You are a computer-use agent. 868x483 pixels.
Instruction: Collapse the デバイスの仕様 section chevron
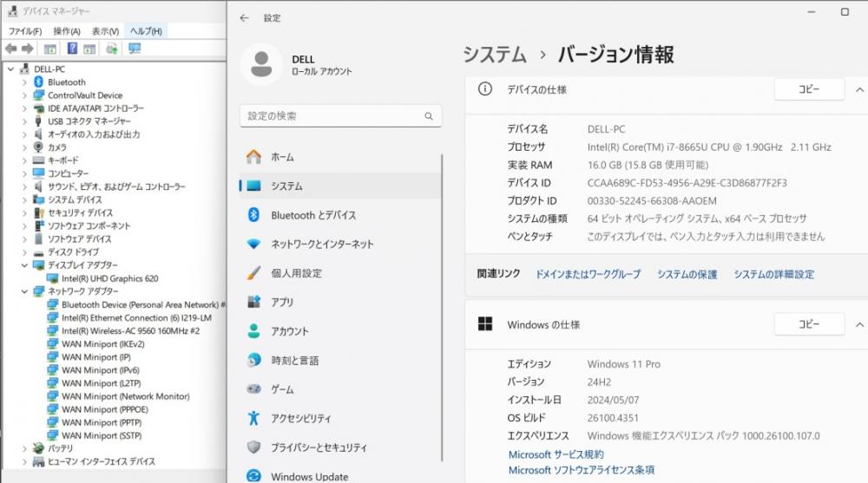point(859,89)
